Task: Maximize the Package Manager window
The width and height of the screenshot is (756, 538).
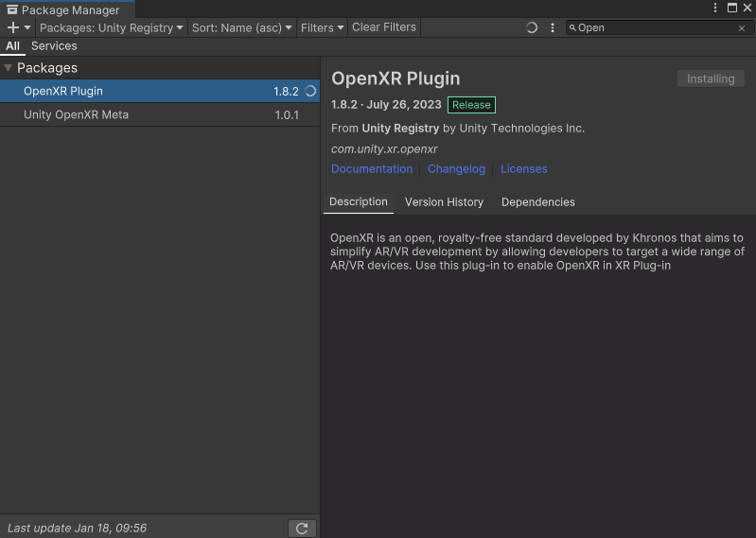Action: pos(732,8)
